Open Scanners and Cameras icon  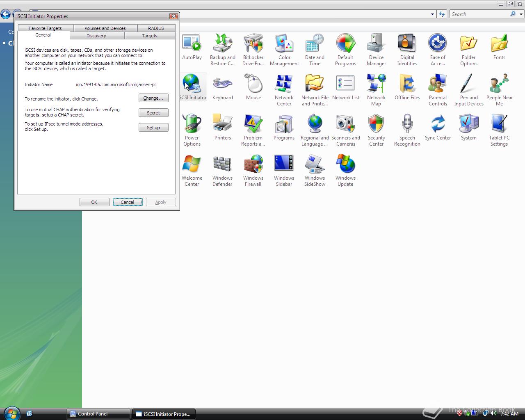click(x=346, y=130)
